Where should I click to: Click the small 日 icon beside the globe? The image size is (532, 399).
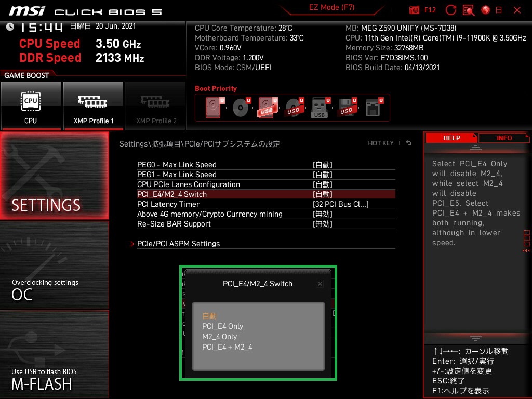tap(499, 10)
